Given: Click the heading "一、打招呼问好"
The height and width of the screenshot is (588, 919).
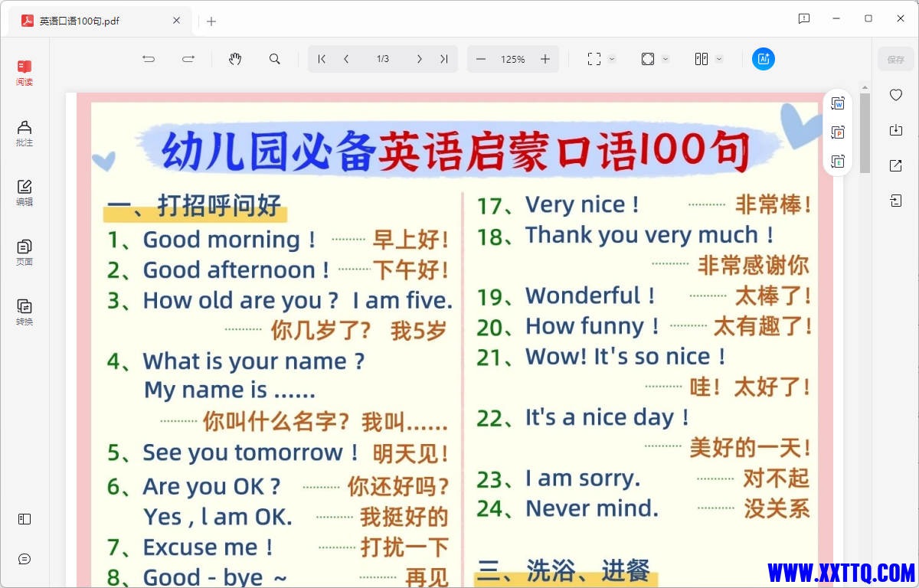Looking at the screenshot, I should pyautogui.click(x=195, y=206).
